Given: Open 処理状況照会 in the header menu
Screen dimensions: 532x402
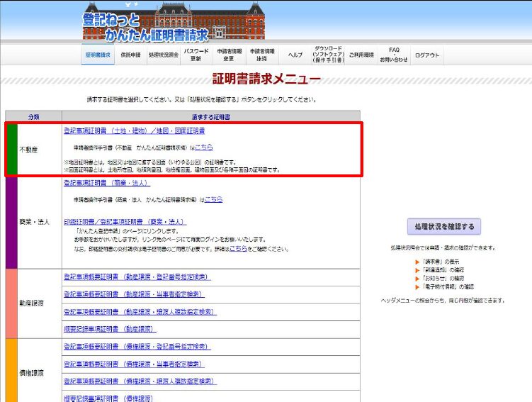Looking at the screenshot, I should [163, 55].
